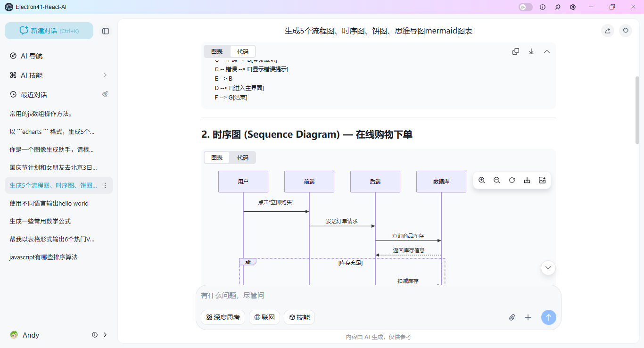Image resolution: width=644 pixels, height=348 pixels.
Task: Open the 帮我以表格形式输出 conversation
Action: pyautogui.click(x=59, y=239)
